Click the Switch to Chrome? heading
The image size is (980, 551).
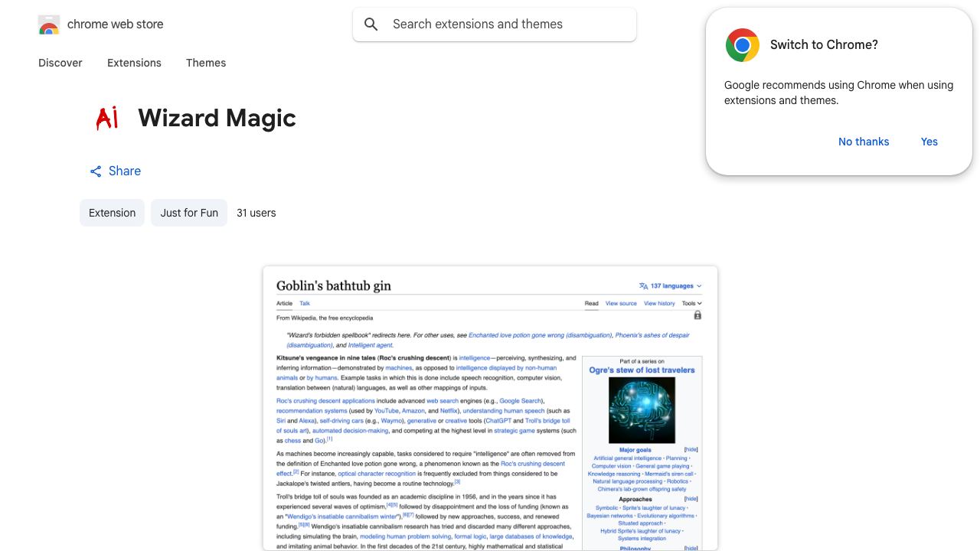click(x=824, y=44)
